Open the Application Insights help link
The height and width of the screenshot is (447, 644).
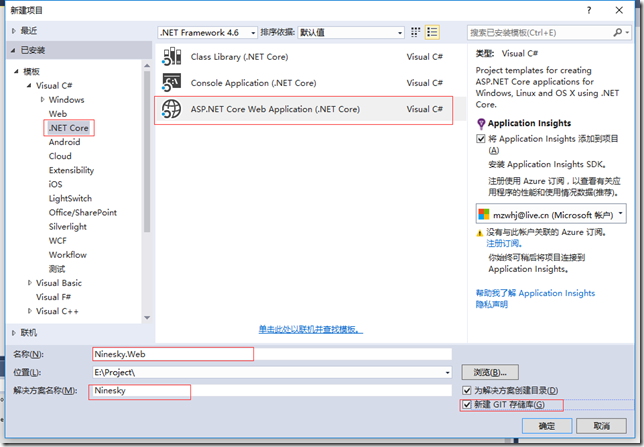tap(535, 293)
